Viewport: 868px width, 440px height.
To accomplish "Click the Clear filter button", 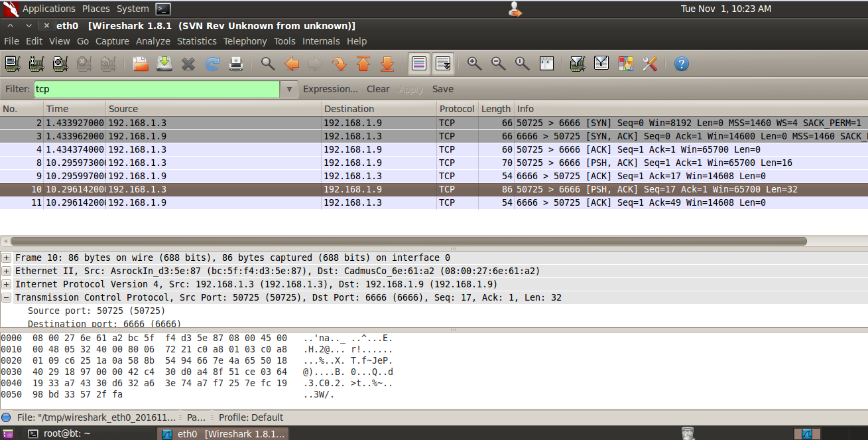I will click(x=378, y=89).
